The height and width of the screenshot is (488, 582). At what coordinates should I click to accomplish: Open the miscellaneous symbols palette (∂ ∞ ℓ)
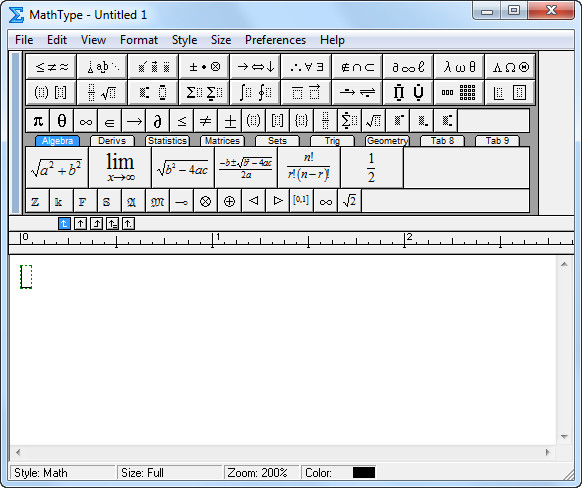408,67
